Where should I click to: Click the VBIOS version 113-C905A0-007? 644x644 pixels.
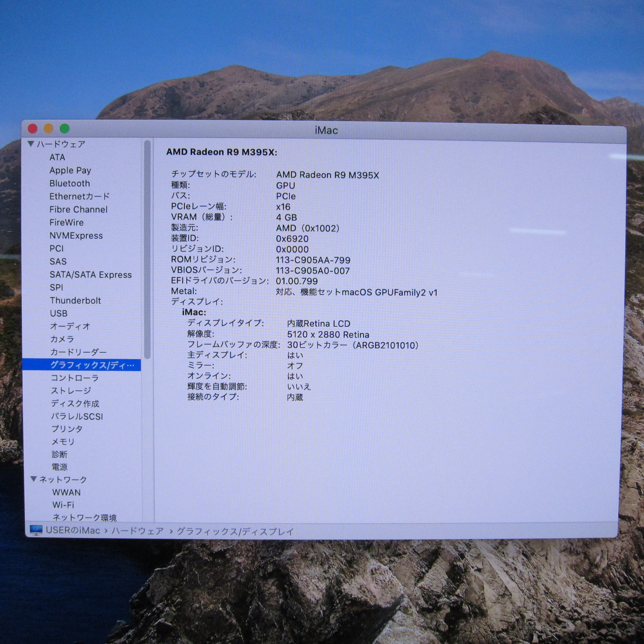(x=313, y=271)
